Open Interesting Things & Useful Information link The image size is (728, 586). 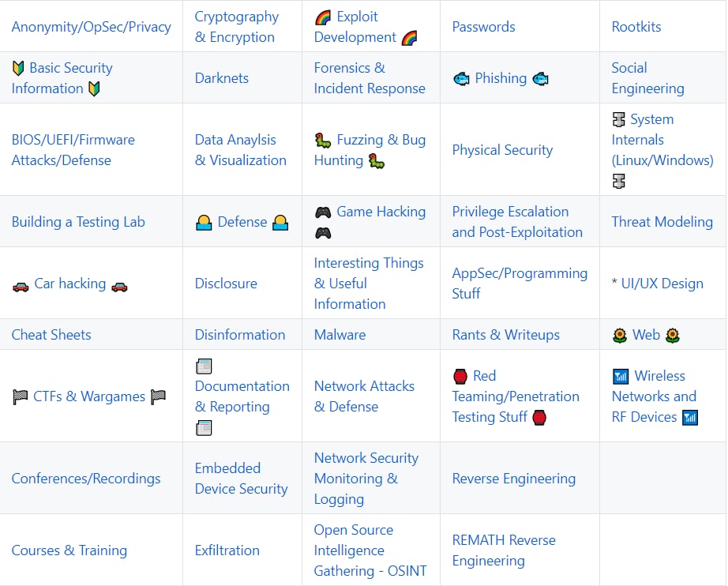click(x=369, y=284)
